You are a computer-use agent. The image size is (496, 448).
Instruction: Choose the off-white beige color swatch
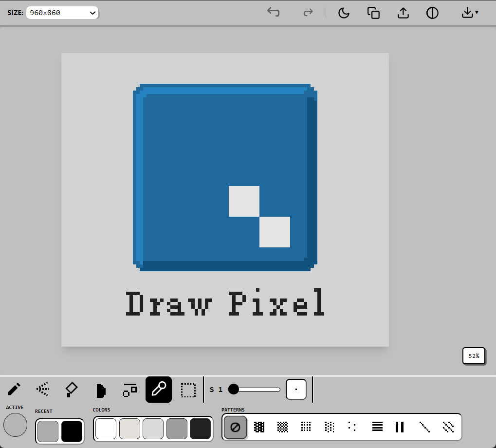coord(129,429)
